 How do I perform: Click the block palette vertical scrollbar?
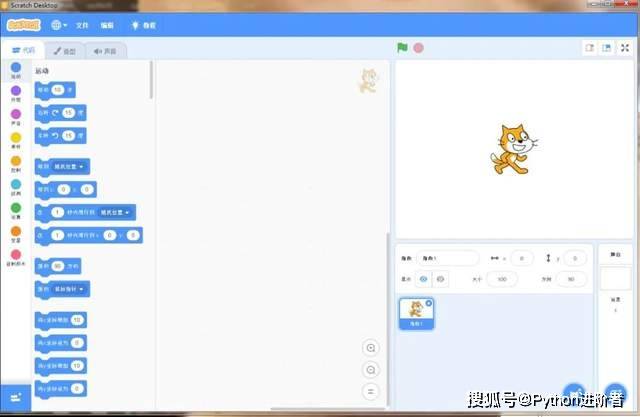[x=151, y=80]
